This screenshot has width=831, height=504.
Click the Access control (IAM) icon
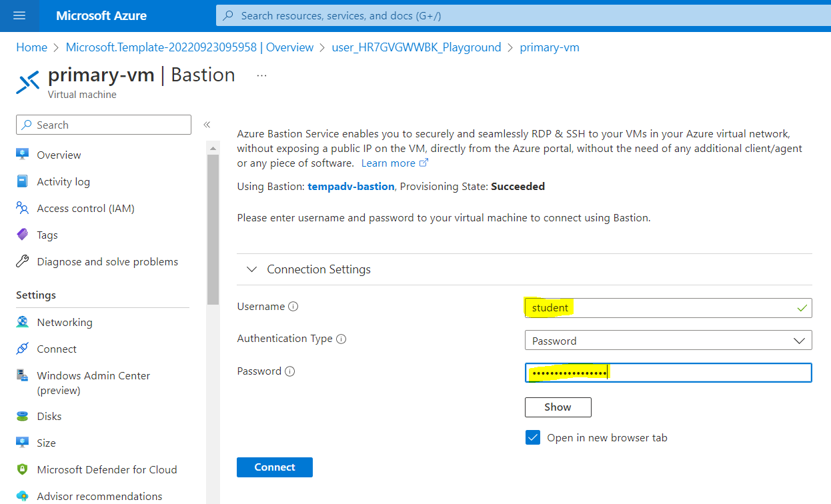coord(23,209)
